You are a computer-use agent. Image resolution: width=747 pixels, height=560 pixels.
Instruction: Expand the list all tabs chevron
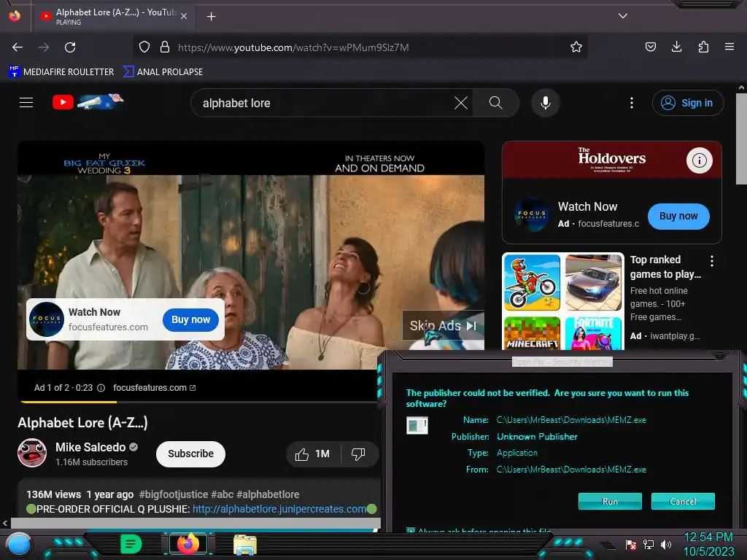(623, 16)
